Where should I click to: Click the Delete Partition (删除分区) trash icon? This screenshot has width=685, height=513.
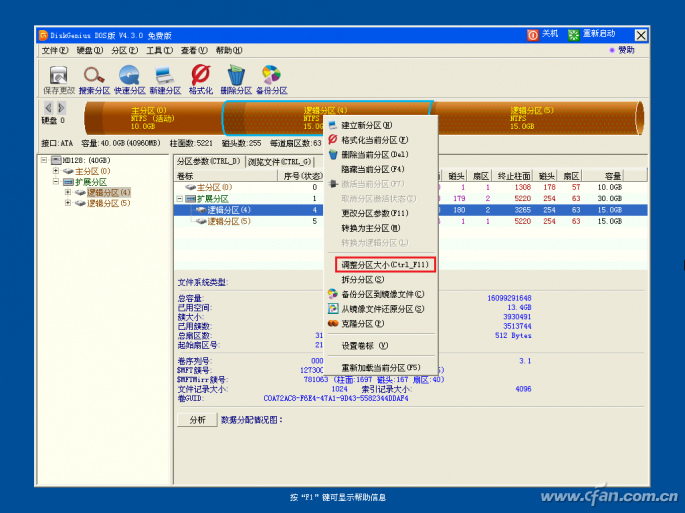coord(236,75)
